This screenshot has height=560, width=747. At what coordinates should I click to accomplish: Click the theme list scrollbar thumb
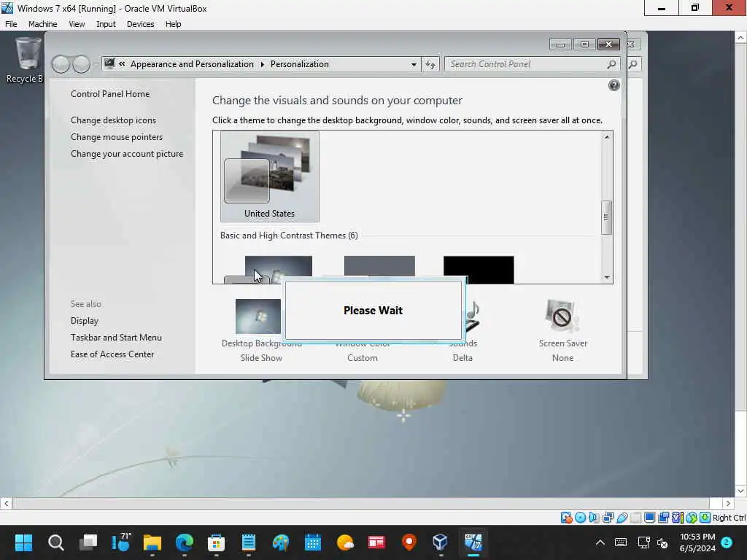606,217
